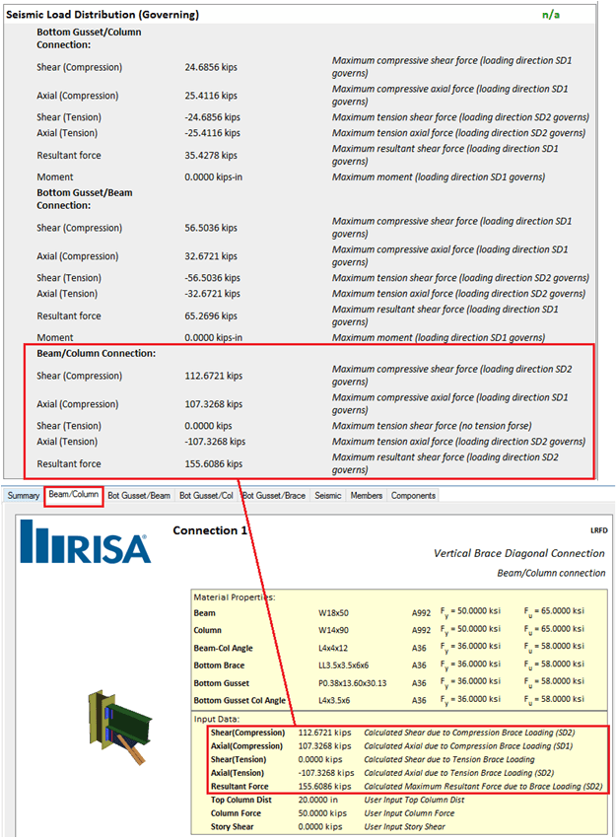616x840 pixels.
Task: Switch to the Seismic tab
Action: (x=328, y=496)
